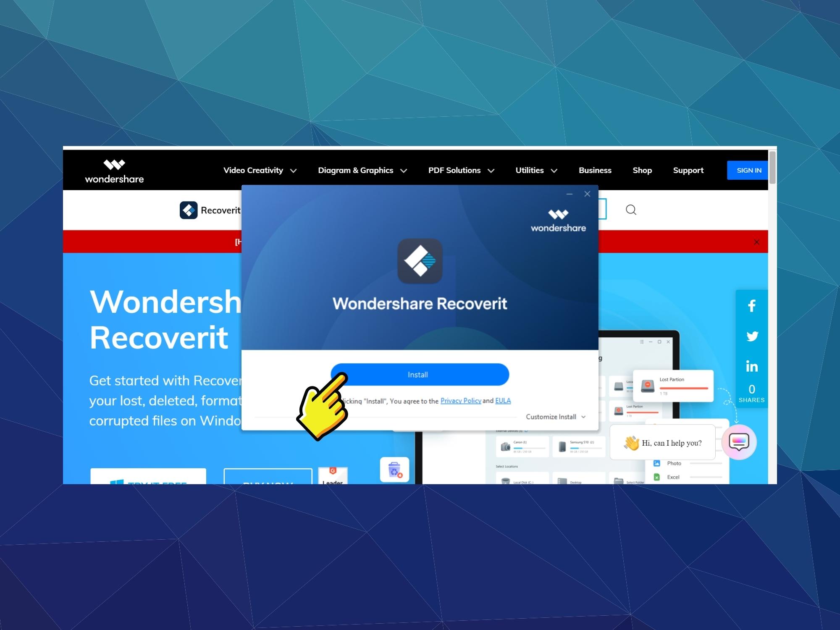Image resolution: width=840 pixels, height=630 pixels.
Task: Select the Support menu item
Action: point(688,170)
